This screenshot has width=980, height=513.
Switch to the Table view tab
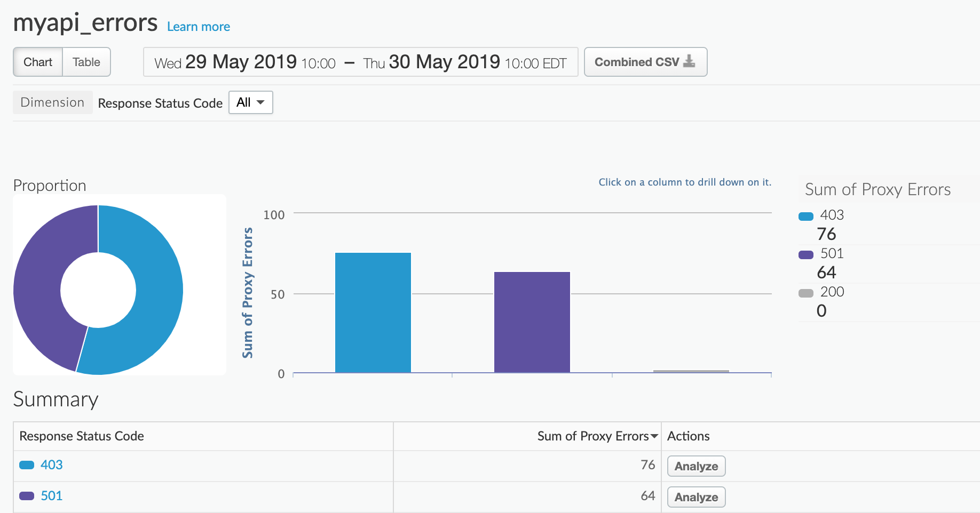point(86,62)
